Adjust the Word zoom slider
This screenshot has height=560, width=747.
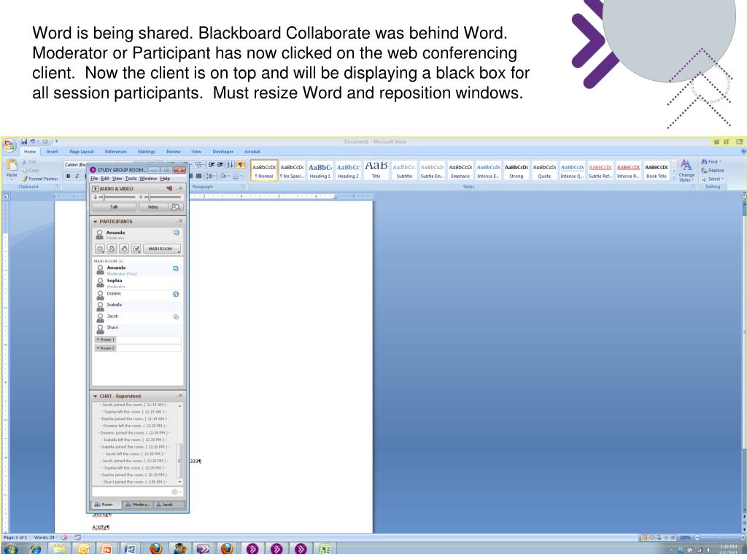click(x=719, y=537)
